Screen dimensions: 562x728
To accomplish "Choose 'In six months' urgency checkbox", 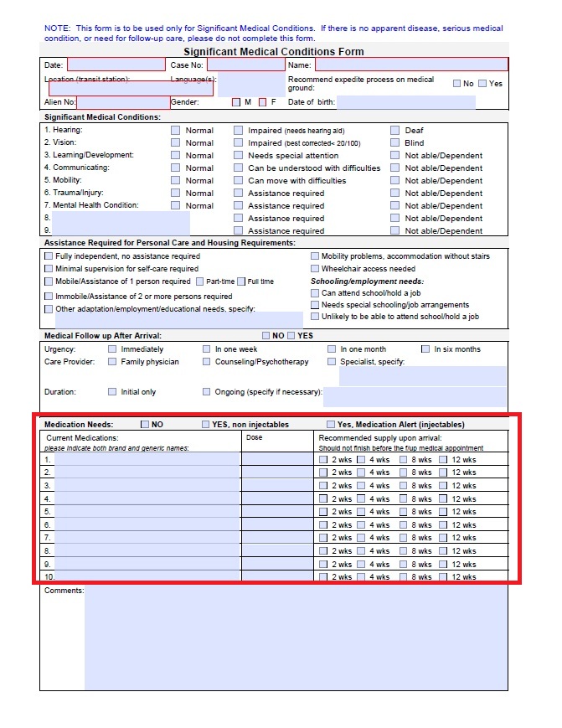I will (425, 349).
